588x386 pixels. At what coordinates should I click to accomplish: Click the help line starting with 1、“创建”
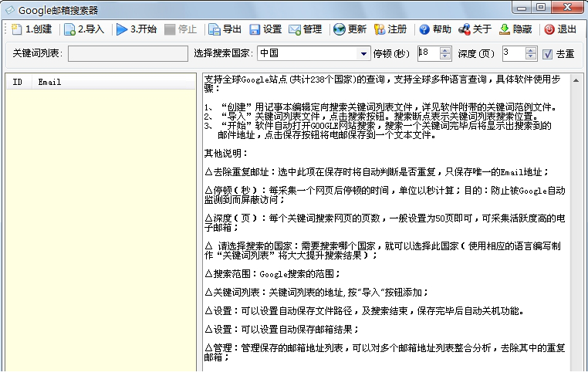tap(380, 107)
